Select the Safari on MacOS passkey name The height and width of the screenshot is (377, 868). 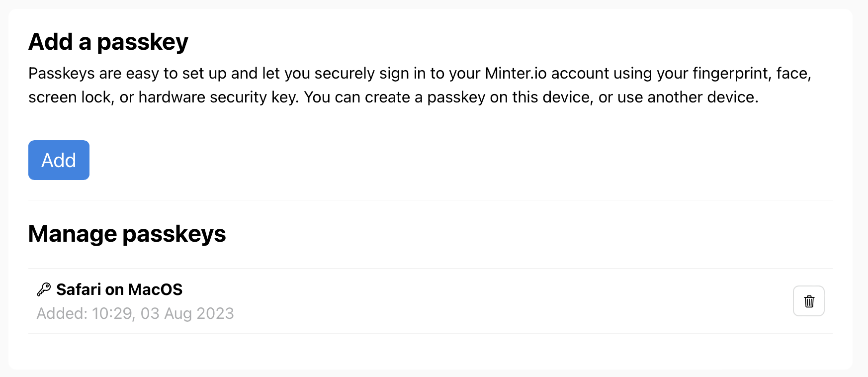coord(119,289)
